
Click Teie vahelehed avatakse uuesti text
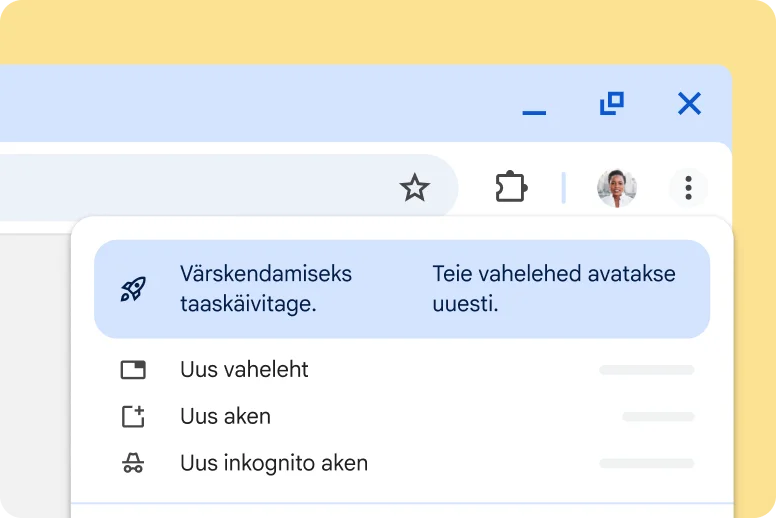[x=554, y=288]
